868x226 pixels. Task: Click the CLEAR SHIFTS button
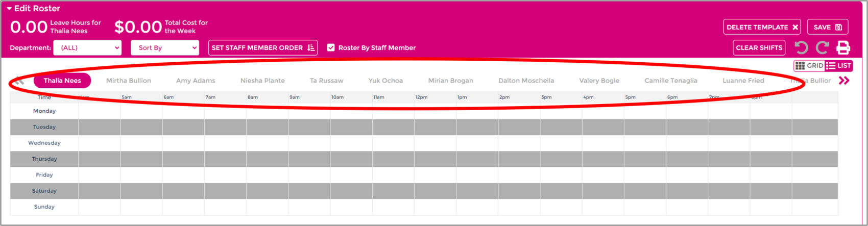[759, 47]
